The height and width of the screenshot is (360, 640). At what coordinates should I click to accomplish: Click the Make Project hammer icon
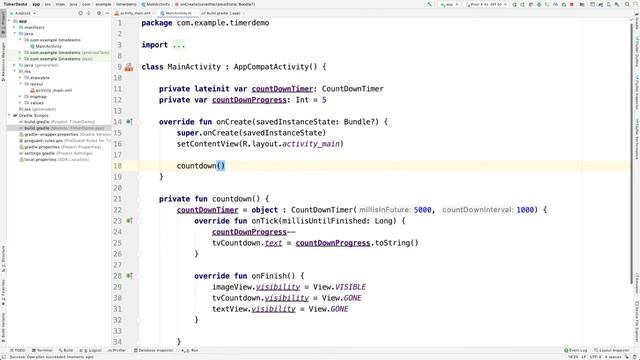click(429, 4)
